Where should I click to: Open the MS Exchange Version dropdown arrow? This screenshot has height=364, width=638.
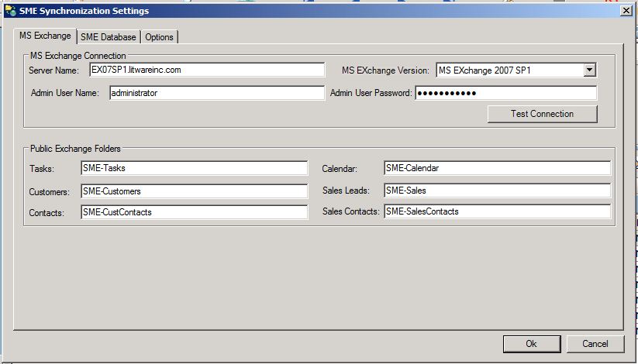coord(590,70)
